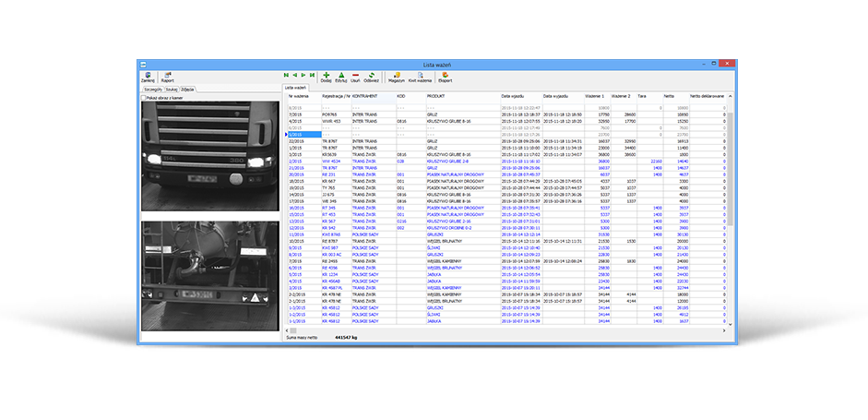The image size is (868, 420).
Task: Open the Raport tool
Action: (x=167, y=76)
